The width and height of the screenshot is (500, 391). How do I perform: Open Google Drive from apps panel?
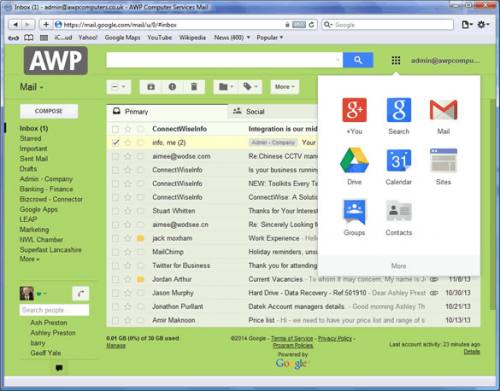click(x=354, y=161)
